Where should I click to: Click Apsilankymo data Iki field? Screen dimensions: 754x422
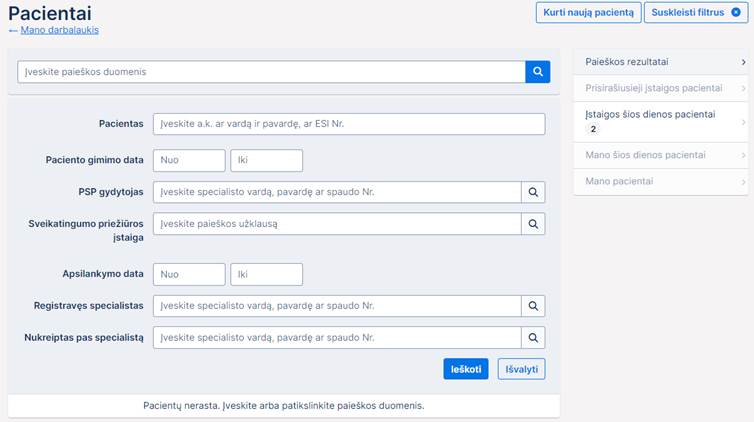click(x=266, y=274)
